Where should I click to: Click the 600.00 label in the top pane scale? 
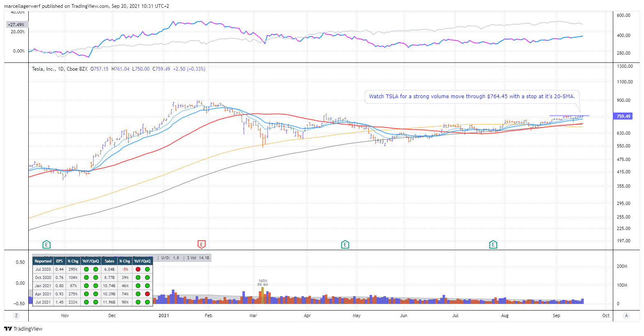(623, 15)
